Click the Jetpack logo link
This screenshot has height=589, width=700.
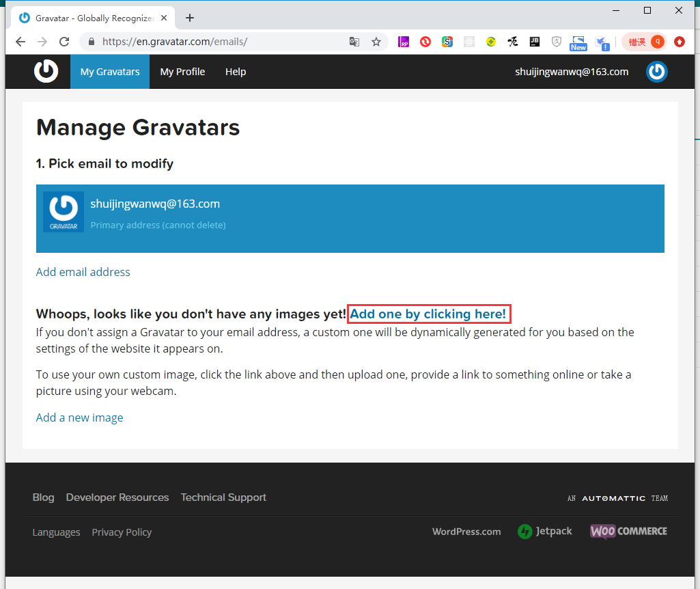[545, 531]
